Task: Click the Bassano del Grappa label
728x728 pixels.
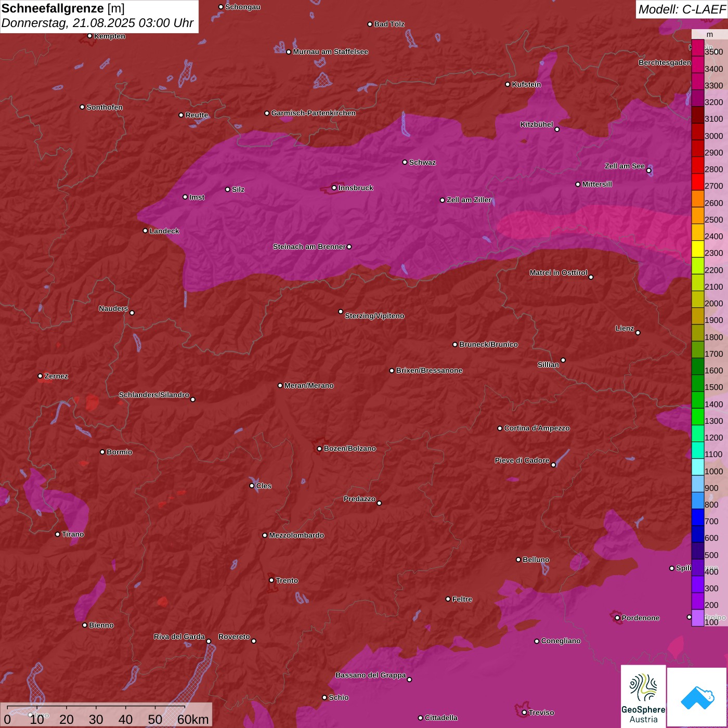Action: (370, 675)
